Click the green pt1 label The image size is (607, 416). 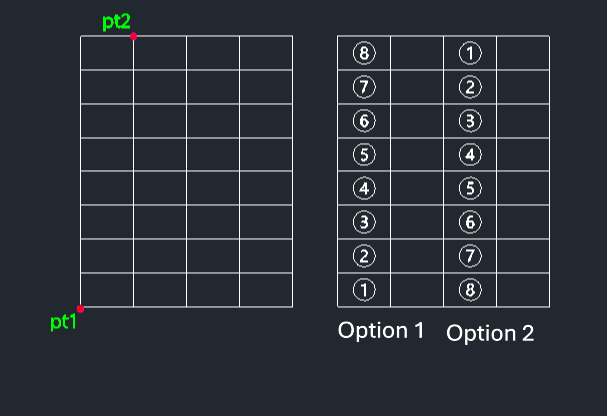[x=63, y=322]
